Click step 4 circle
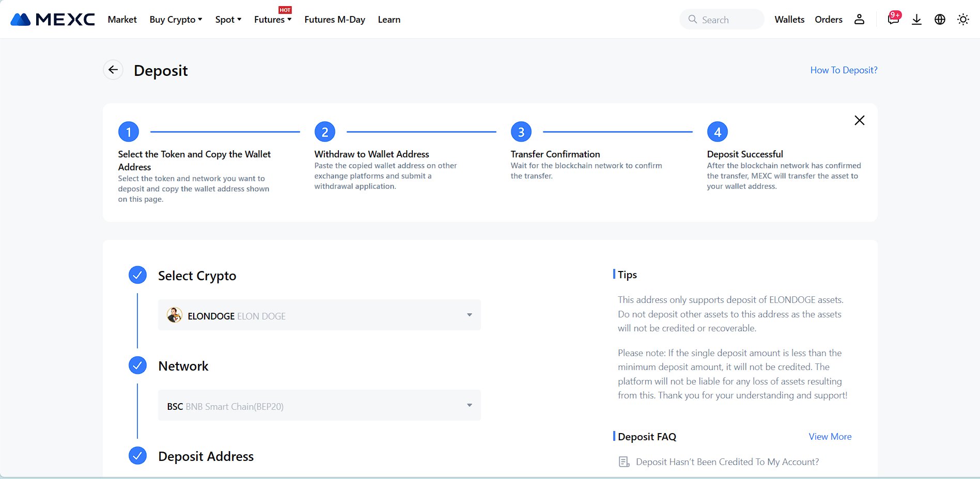Viewport: 980px width, 479px height. coord(718,132)
